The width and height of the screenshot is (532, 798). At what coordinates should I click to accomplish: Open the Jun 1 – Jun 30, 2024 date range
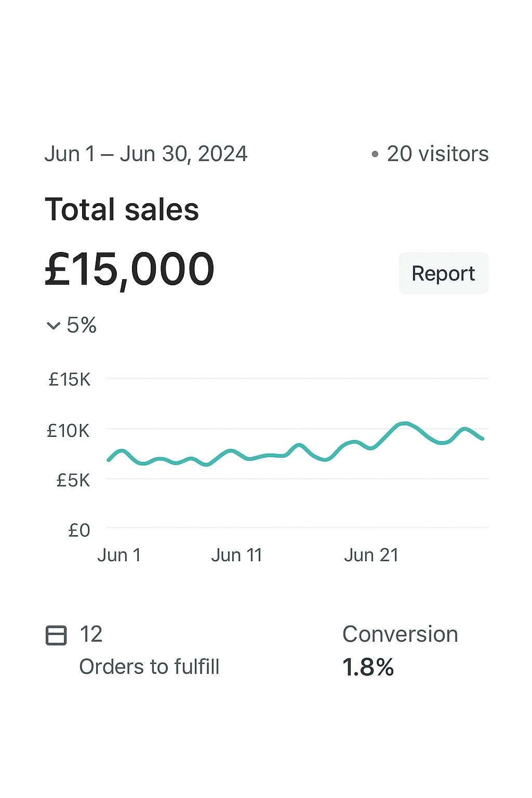tap(146, 154)
